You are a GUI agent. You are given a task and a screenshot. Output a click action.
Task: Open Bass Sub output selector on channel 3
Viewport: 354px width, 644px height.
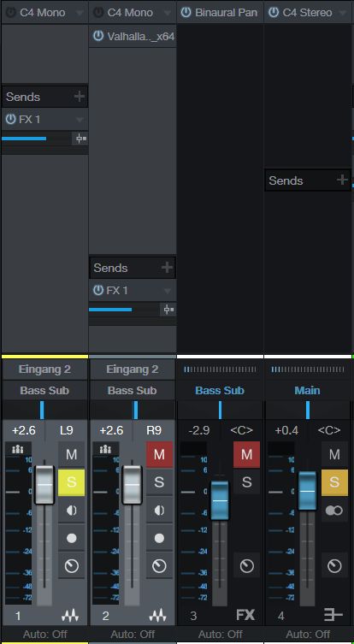[x=220, y=390]
